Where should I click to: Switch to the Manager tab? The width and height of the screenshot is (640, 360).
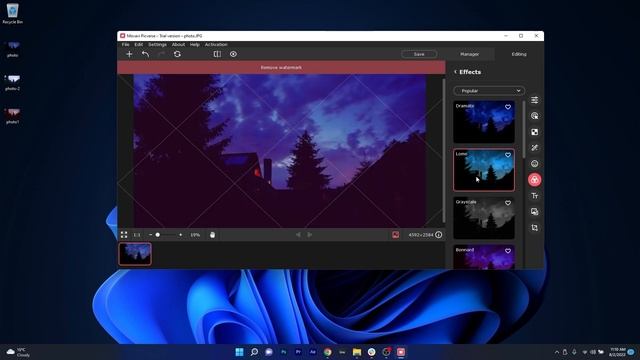(x=469, y=54)
